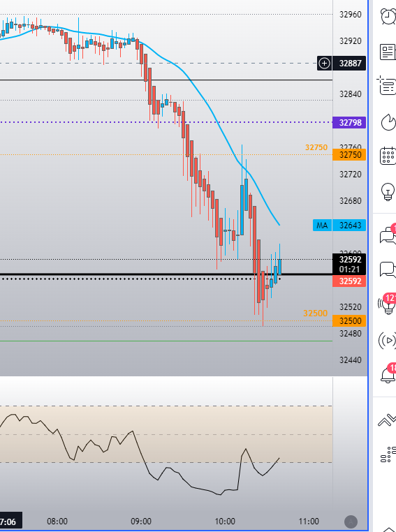Screen dimensions: 396x532
Task: Click the blue MA indicator label
Action: (322, 226)
